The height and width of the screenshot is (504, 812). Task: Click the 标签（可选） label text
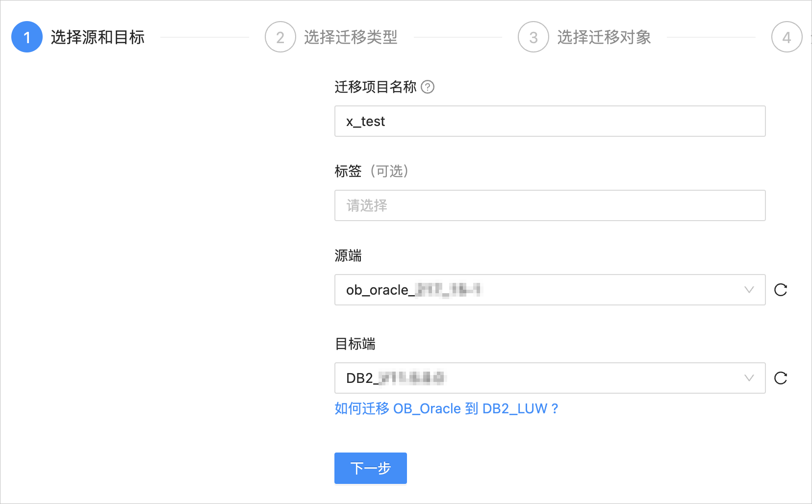372,171
